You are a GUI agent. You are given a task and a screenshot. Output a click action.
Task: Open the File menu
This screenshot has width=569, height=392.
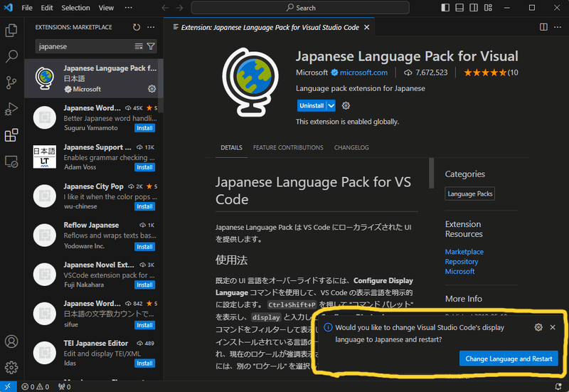click(27, 8)
